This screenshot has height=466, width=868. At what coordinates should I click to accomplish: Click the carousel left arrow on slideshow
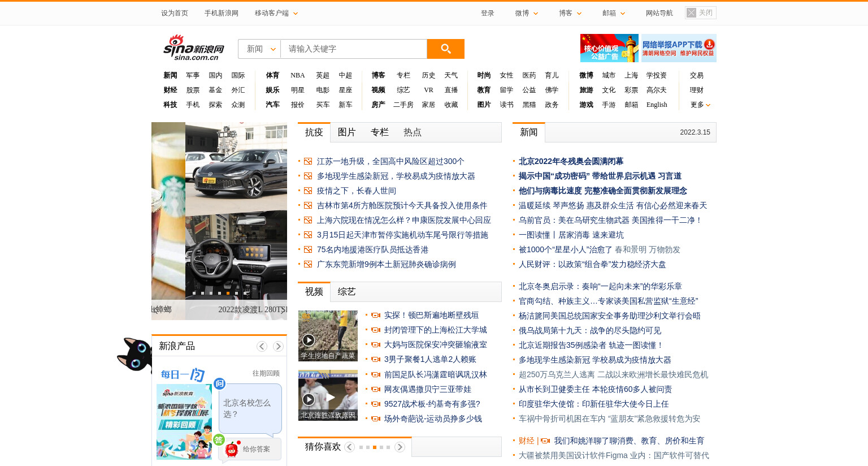pyautogui.click(x=155, y=309)
